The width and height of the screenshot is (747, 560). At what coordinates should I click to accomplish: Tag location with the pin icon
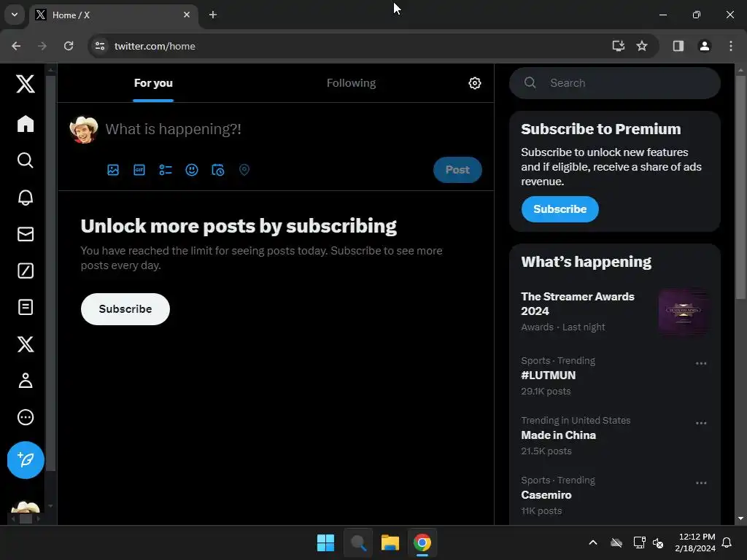pos(244,170)
